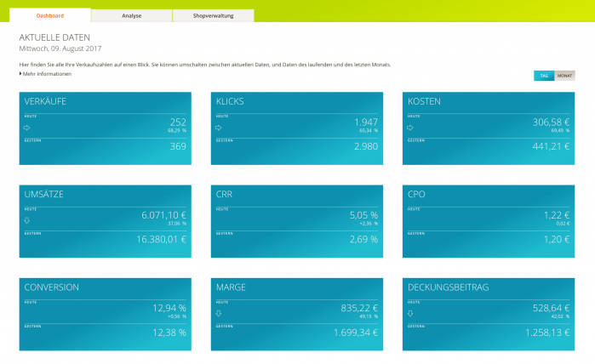Click the down arrow in the Deckungsbeitrag card
This screenshot has height=364, width=595.
(410, 313)
